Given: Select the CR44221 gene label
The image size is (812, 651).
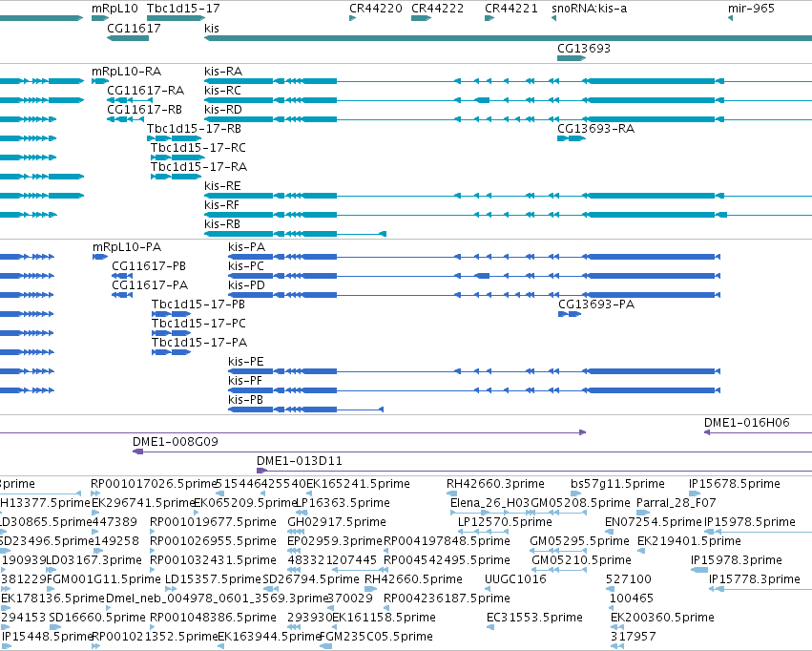Looking at the screenshot, I should pos(511,9).
